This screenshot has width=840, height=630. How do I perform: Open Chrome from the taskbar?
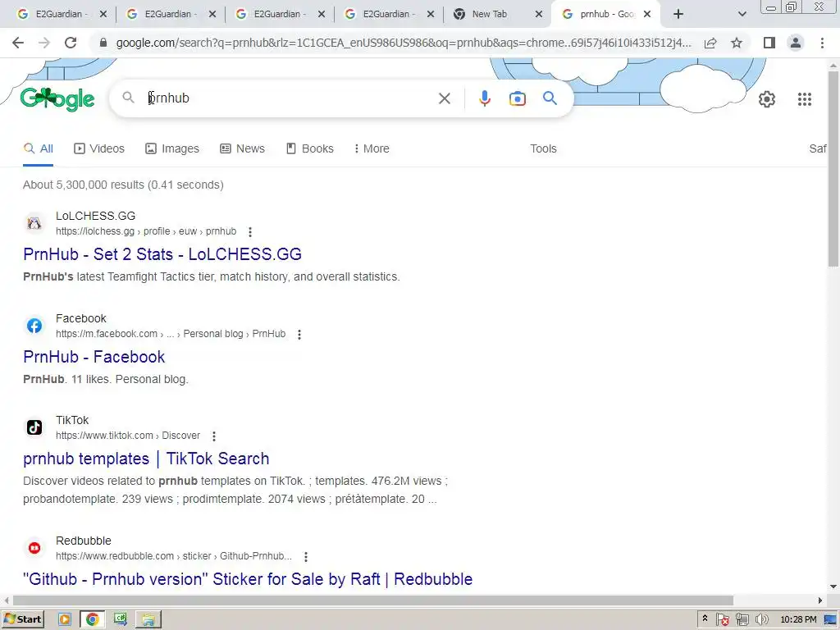(x=92, y=619)
